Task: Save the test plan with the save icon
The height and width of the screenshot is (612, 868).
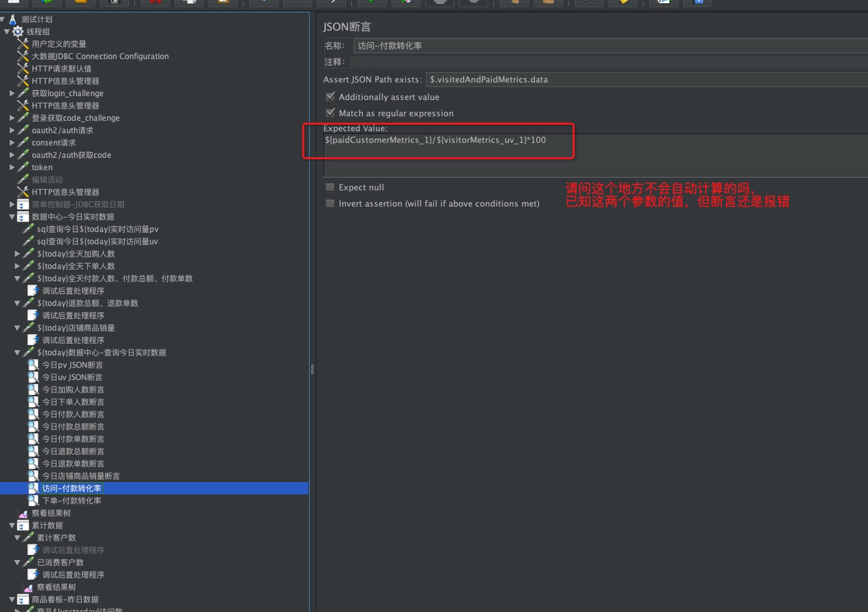Action: [x=116, y=3]
